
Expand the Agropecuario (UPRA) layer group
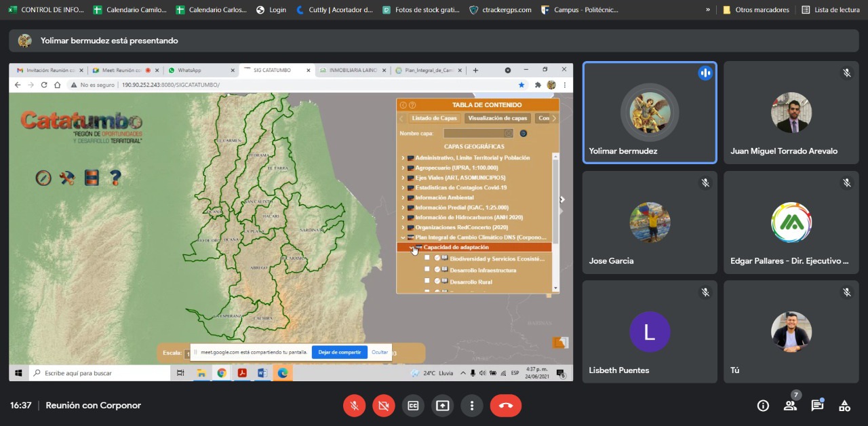[403, 168]
